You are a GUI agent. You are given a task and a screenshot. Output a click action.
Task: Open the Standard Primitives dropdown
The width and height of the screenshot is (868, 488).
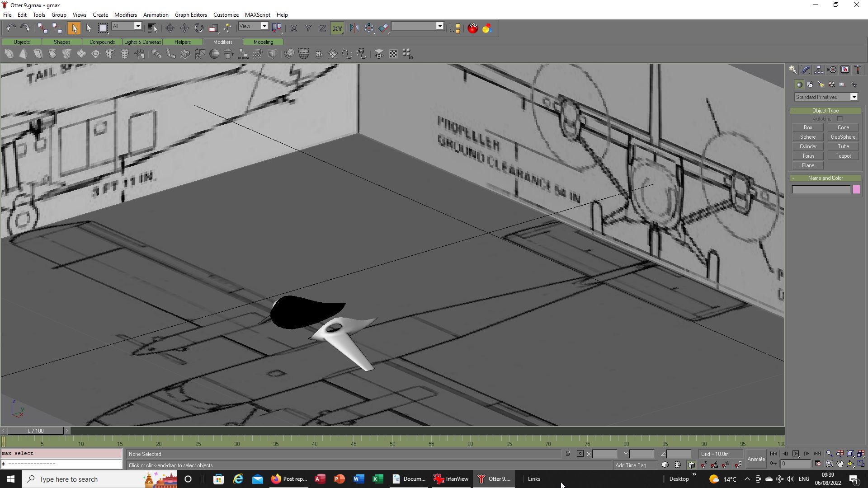(x=854, y=97)
